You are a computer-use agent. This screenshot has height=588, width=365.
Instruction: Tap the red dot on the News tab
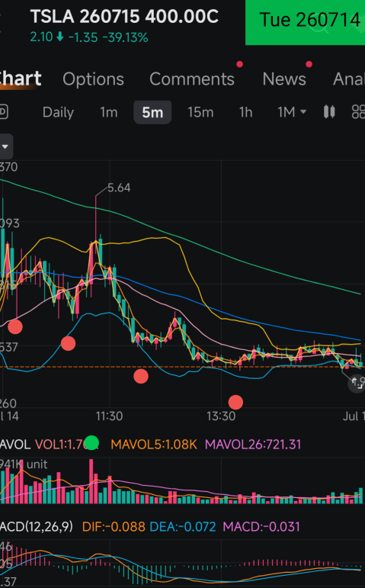coord(309,65)
